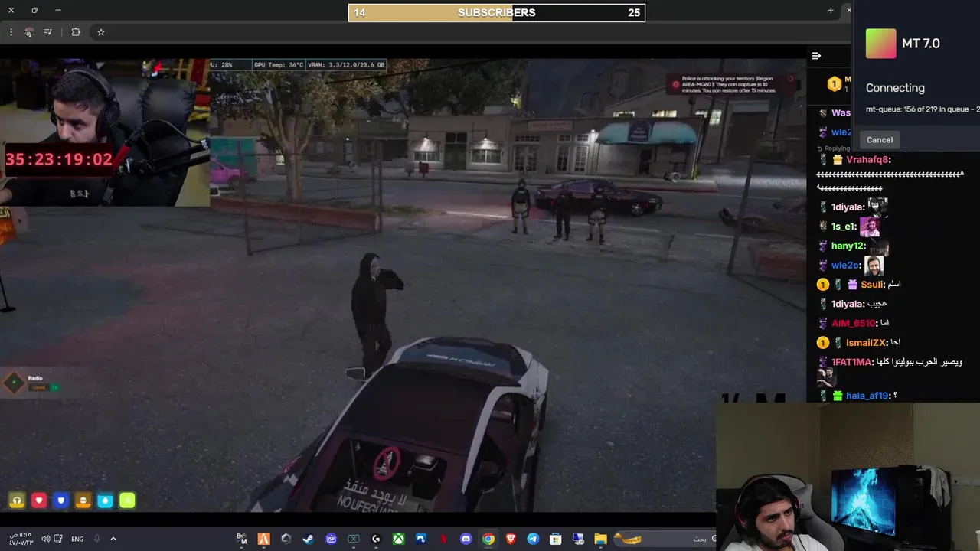The height and width of the screenshot is (551, 980).
Task: Open the BM app at taskbar start
Action: tap(241, 539)
